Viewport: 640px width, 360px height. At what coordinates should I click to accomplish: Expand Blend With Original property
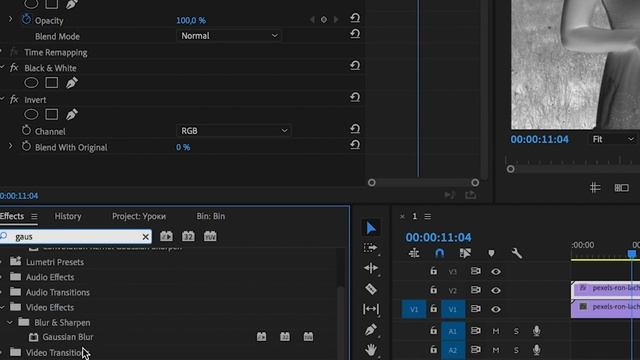pos(11,146)
